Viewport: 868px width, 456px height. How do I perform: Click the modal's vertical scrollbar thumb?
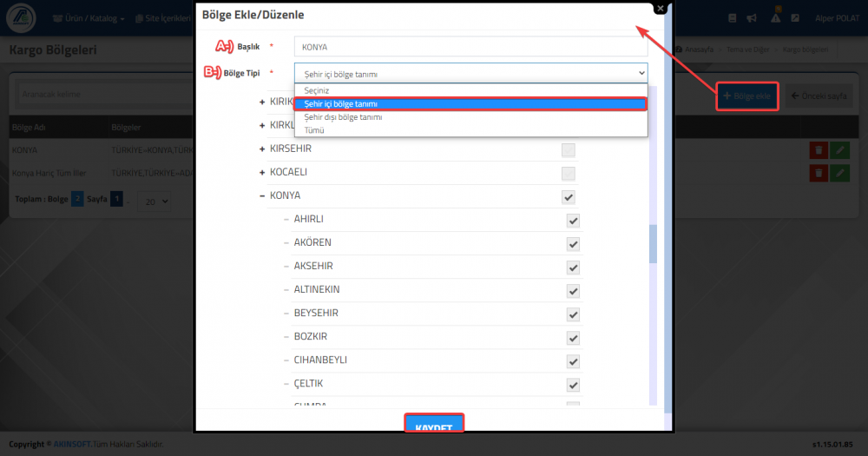coord(654,244)
